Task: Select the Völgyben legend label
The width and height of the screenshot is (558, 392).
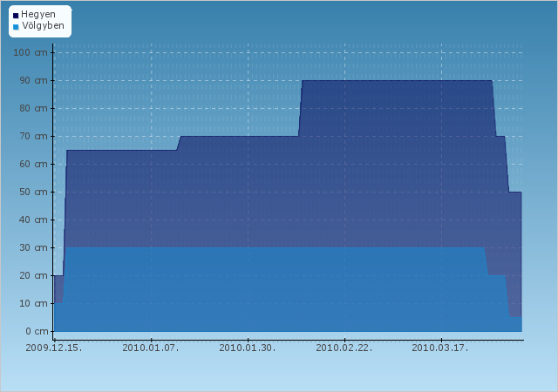Action: (43, 25)
